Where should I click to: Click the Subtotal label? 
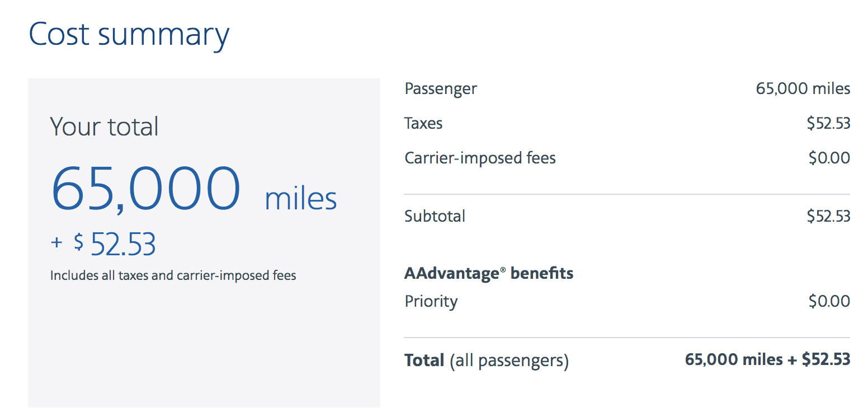click(435, 216)
